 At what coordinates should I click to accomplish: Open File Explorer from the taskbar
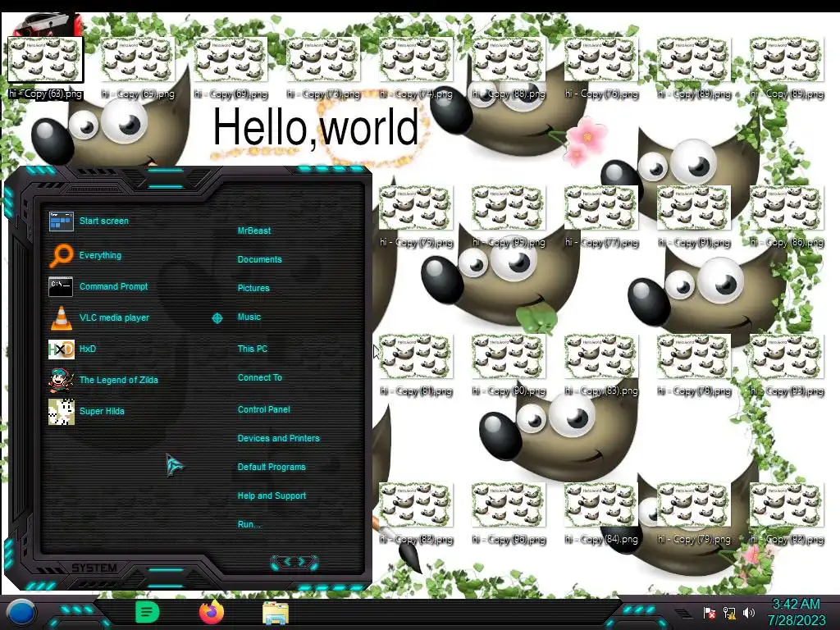[276, 613]
